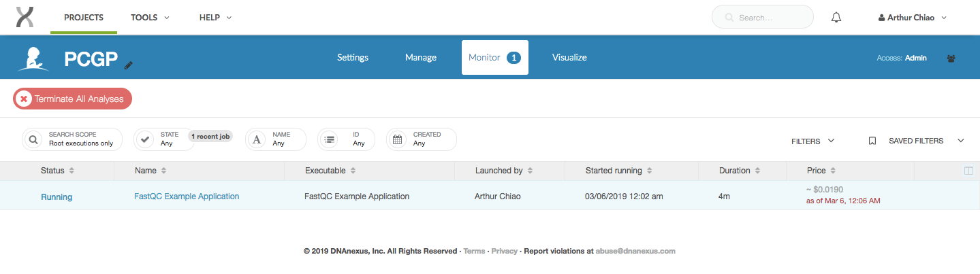
Task: Click Terminate All Analyses button
Action: click(x=73, y=99)
